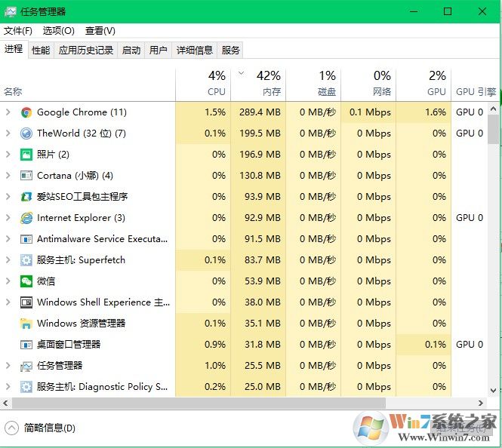Click Cortana's 130.8 MB memory value
The height and width of the screenshot is (448, 502).
coord(260,176)
